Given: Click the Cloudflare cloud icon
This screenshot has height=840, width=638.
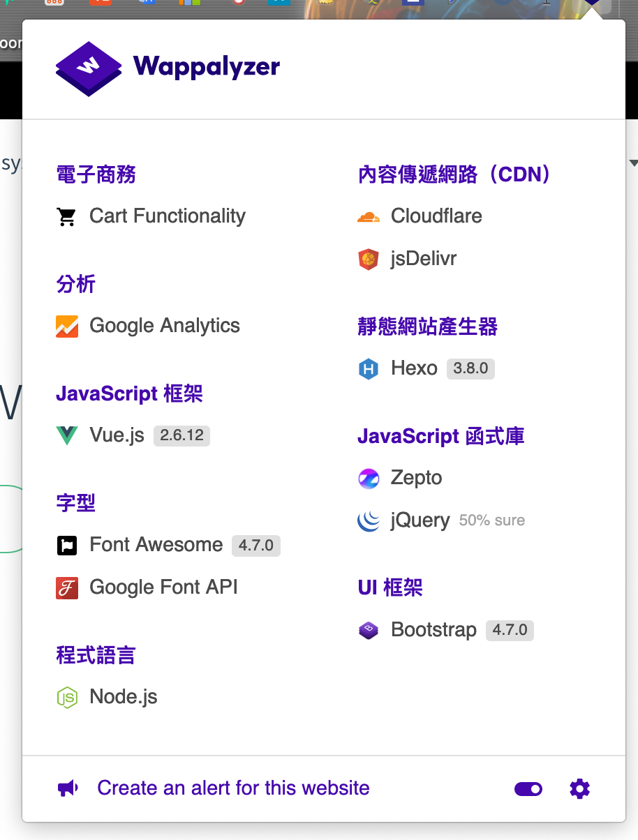Looking at the screenshot, I should (x=369, y=217).
